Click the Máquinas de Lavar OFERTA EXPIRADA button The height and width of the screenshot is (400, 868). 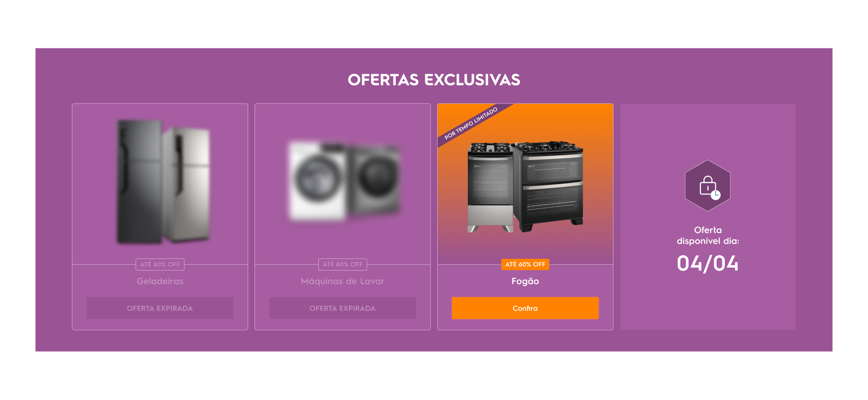pyautogui.click(x=343, y=308)
